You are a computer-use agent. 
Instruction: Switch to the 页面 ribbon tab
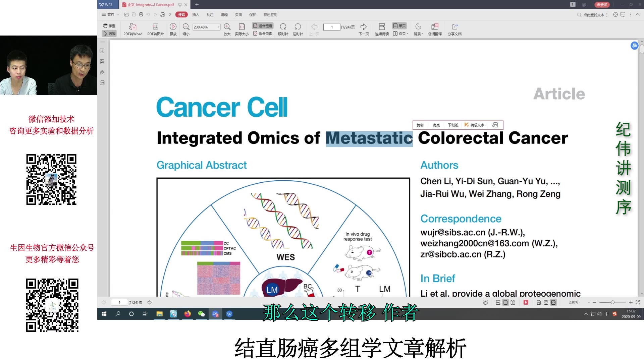click(238, 14)
